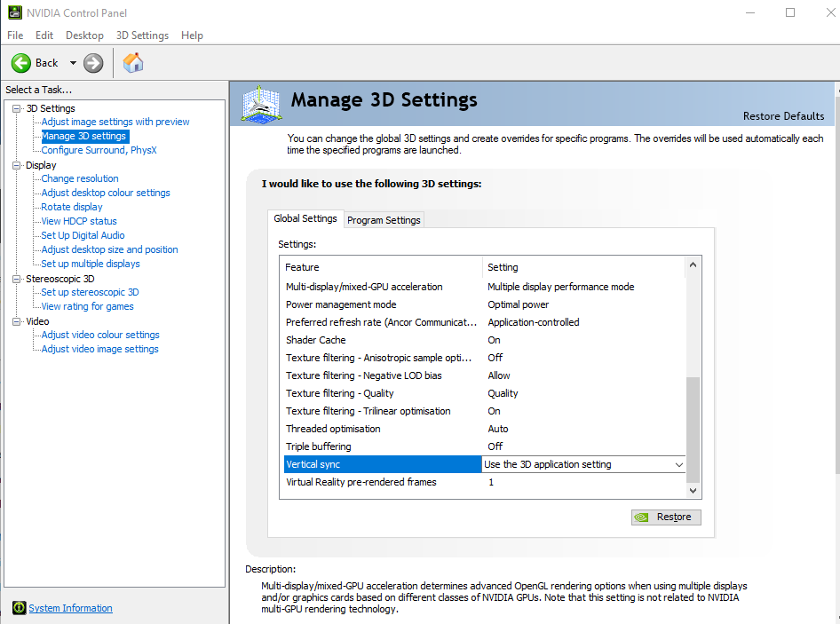Collapse the Stereoscopic 3D tree node
The image size is (840, 624).
17,279
